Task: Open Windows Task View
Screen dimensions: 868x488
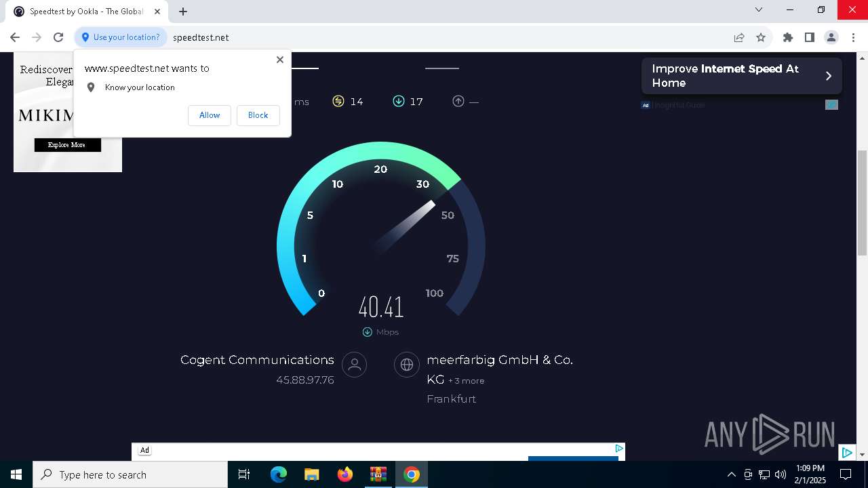Action: point(244,474)
